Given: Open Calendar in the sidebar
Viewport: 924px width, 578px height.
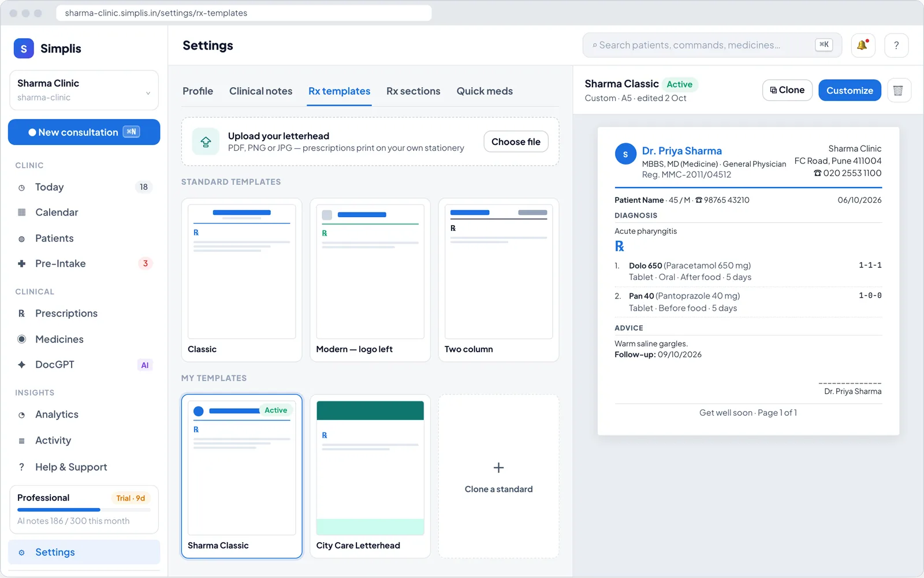Looking at the screenshot, I should click(x=84, y=212).
